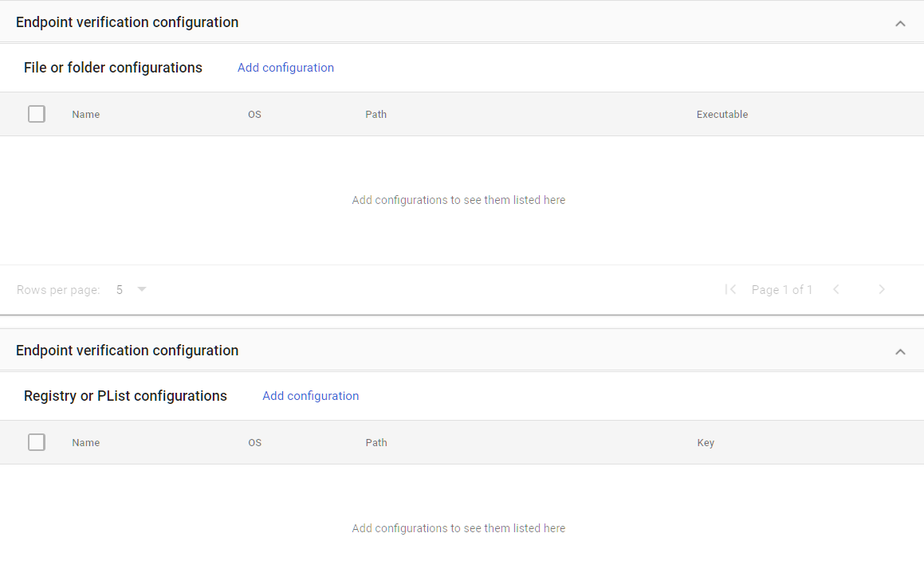Screen dimensions: 924x584
Task: Click the OS column header
Action: tap(254, 114)
